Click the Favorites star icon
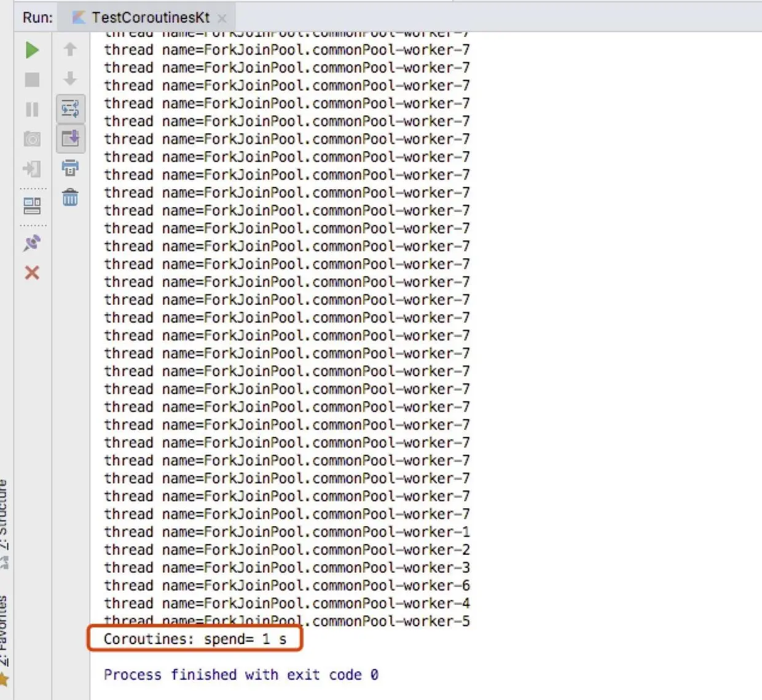The width and height of the screenshot is (762, 700). point(5,679)
